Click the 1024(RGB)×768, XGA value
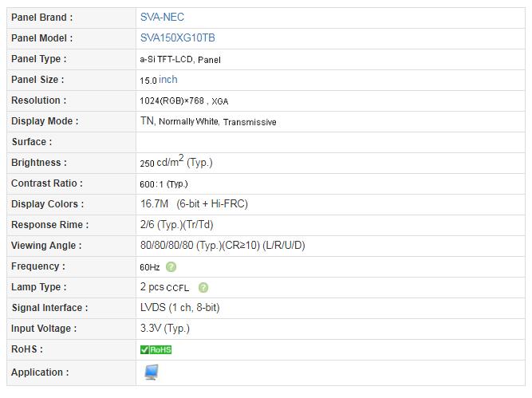The height and width of the screenshot is (398, 532). pos(184,101)
